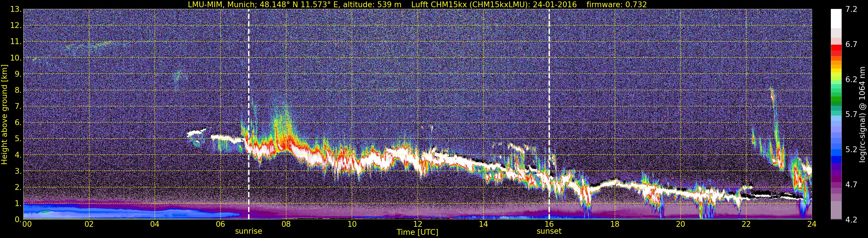Click the colorbar tick value 4.7
868x238 pixels.
[x=851, y=185]
